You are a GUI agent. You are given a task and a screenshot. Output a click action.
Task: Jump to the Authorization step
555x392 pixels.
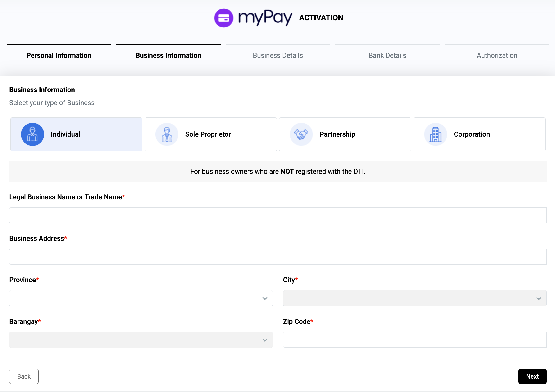tap(497, 55)
